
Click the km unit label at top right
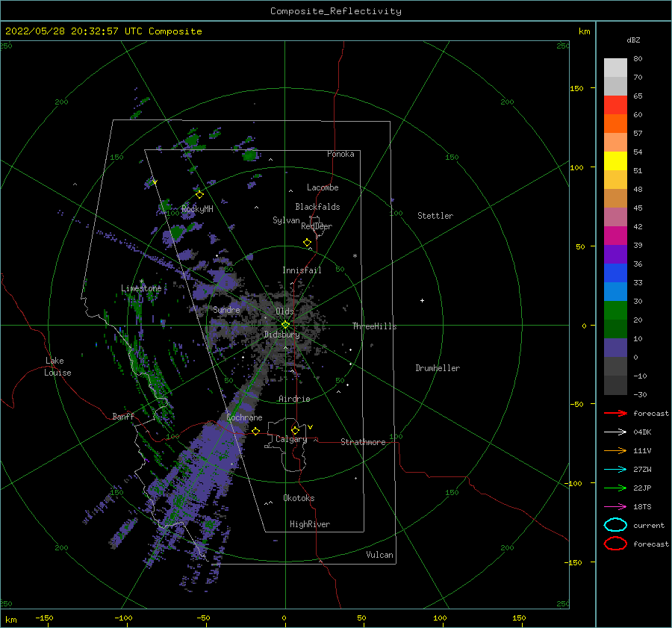click(584, 31)
